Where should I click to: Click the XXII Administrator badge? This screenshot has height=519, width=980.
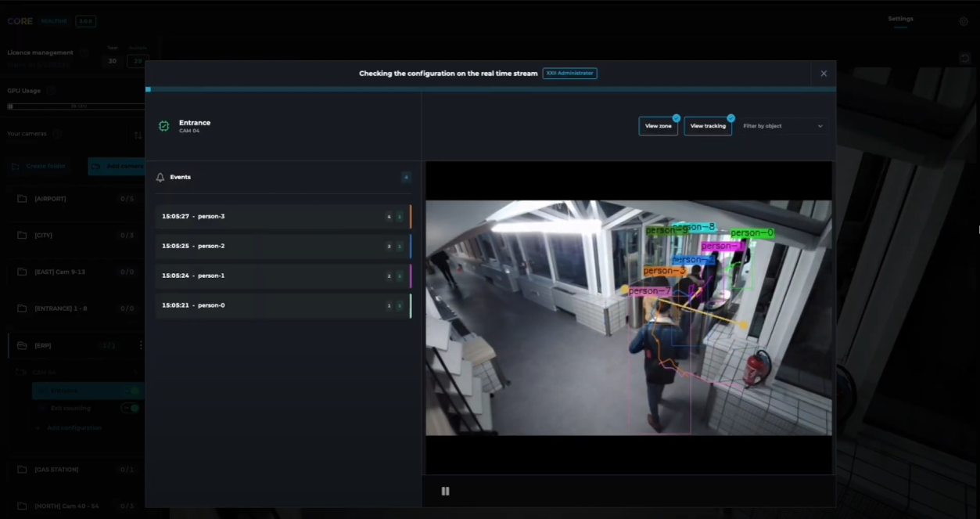pos(569,74)
